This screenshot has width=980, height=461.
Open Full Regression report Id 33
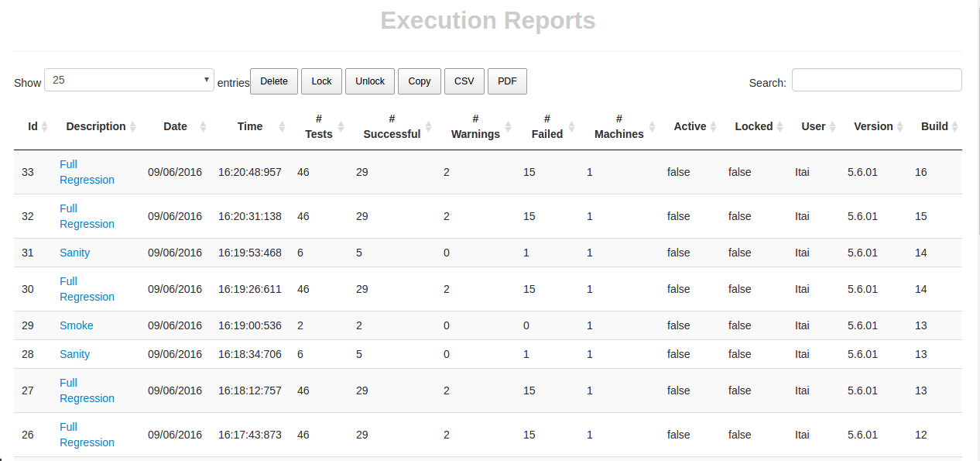point(87,172)
